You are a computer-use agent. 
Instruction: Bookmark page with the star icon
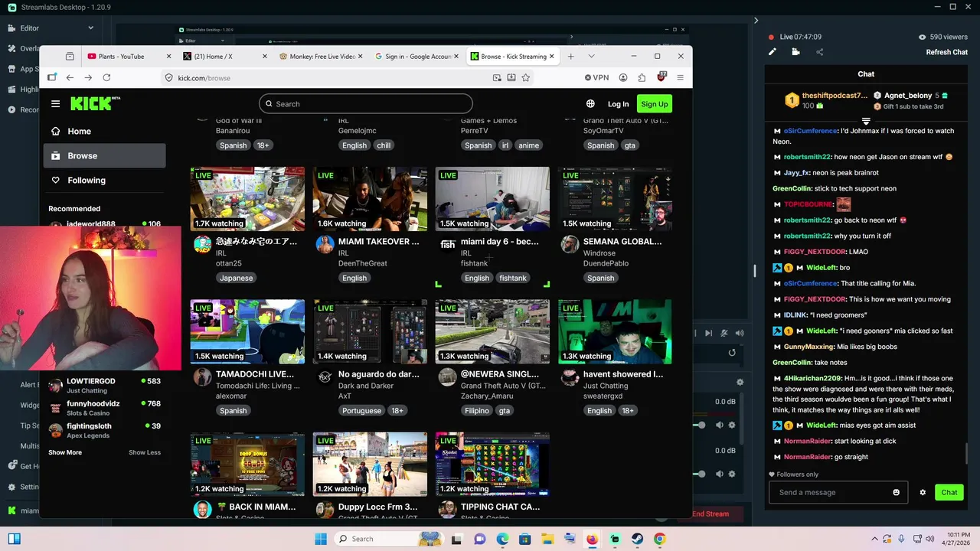point(525,77)
